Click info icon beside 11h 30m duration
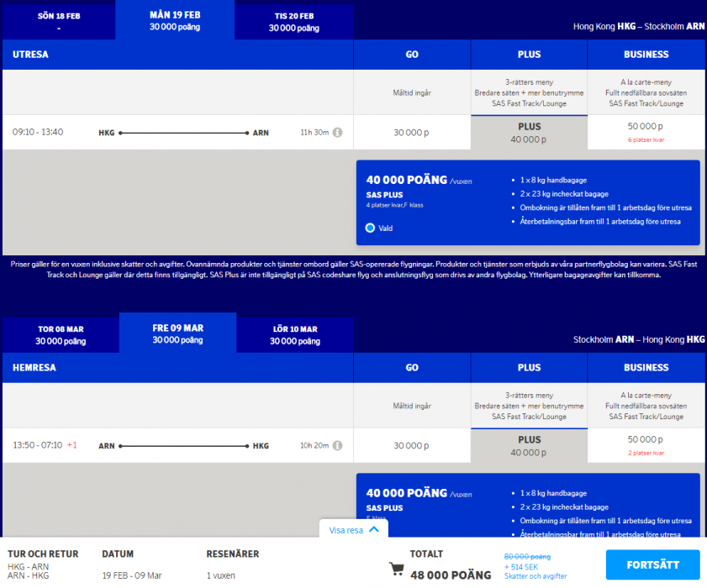 point(337,133)
